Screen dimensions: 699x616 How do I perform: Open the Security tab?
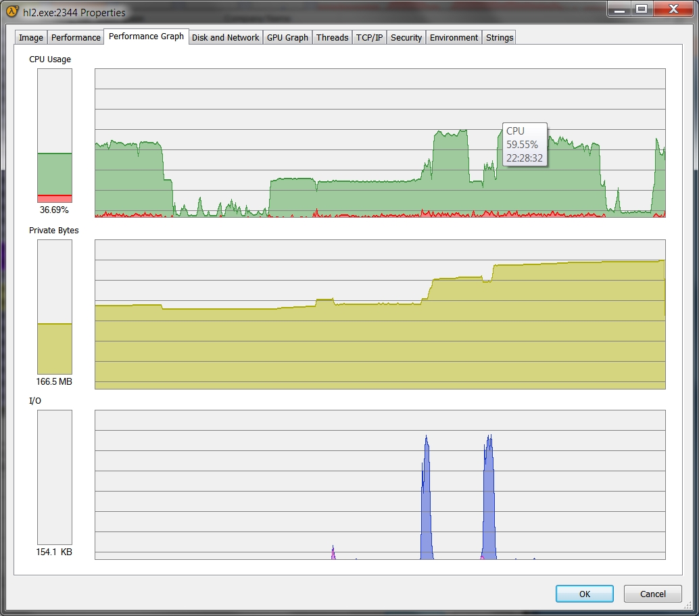click(406, 37)
